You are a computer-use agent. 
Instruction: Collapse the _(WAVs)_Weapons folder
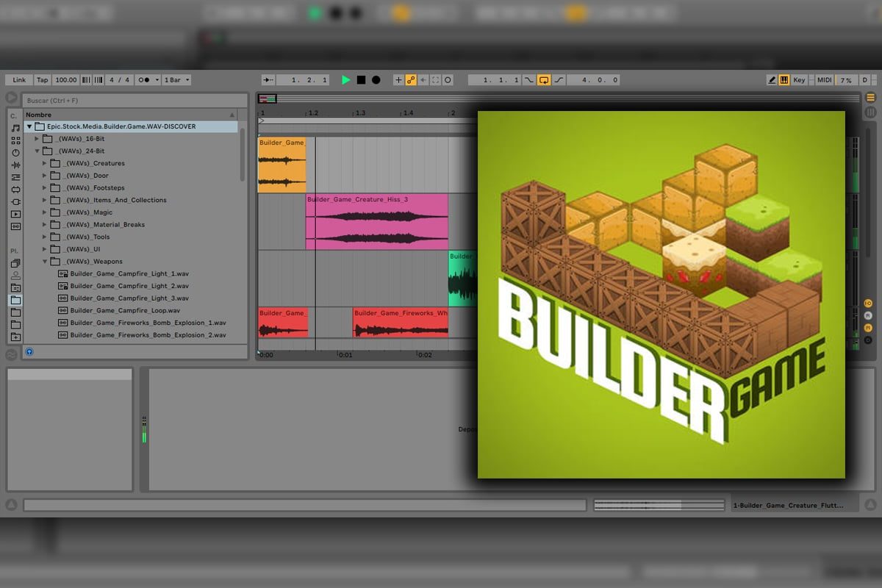coord(44,261)
